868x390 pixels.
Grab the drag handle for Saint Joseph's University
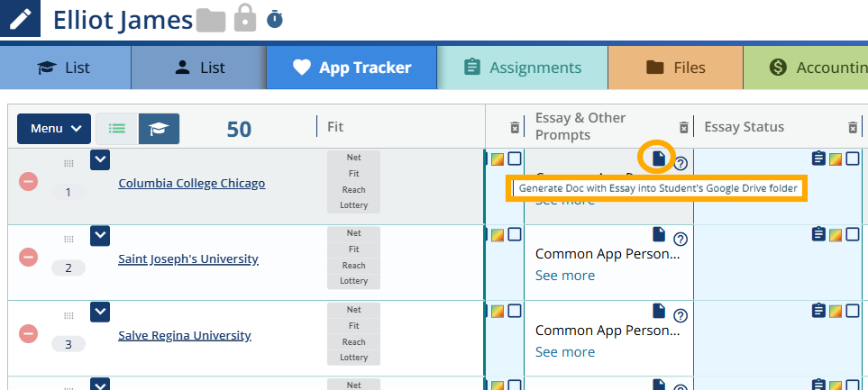[69, 239]
